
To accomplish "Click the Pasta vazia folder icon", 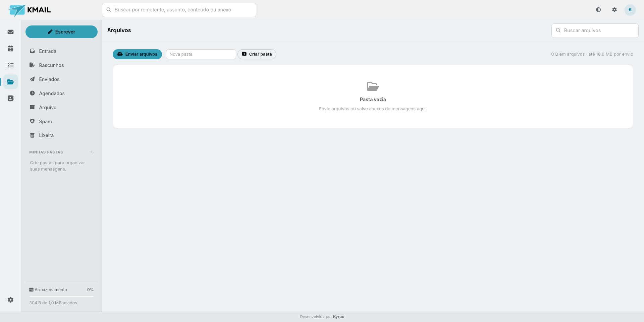I will 373,86.
